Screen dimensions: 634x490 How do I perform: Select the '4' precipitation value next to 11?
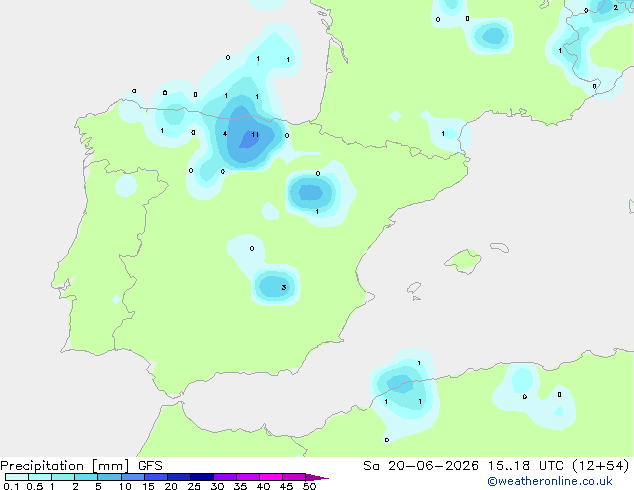(225, 134)
